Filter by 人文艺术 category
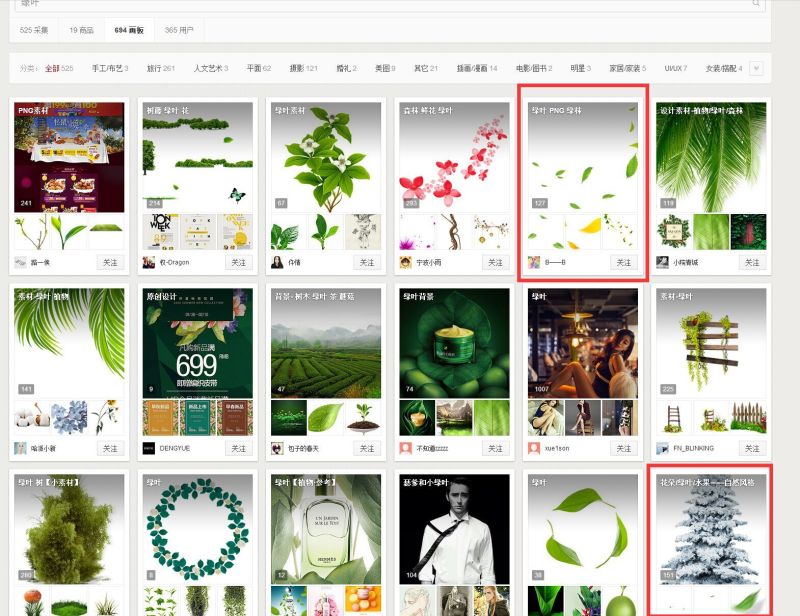 point(211,68)
